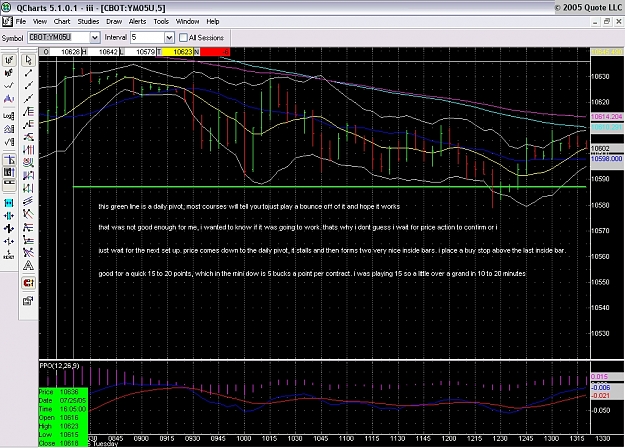
Task: Click the 1000 time axis label
Action: [x=244, y=438]
